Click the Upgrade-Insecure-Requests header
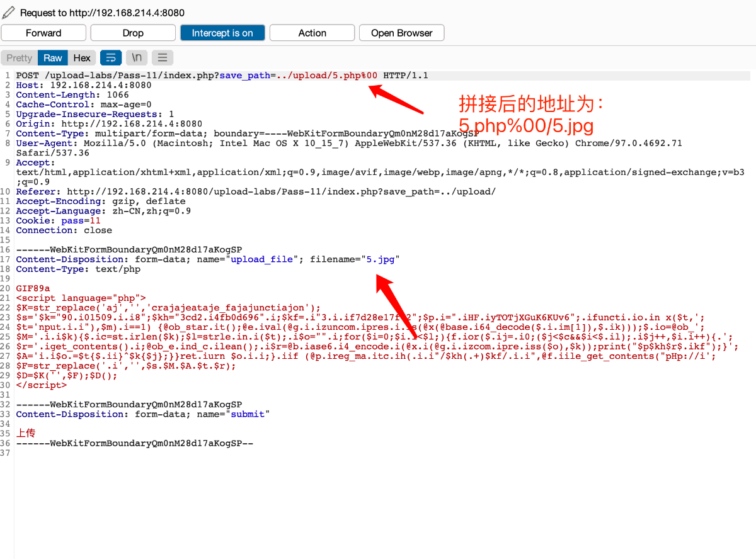Screen dimensions: 756x559 [x=95, y=115]
